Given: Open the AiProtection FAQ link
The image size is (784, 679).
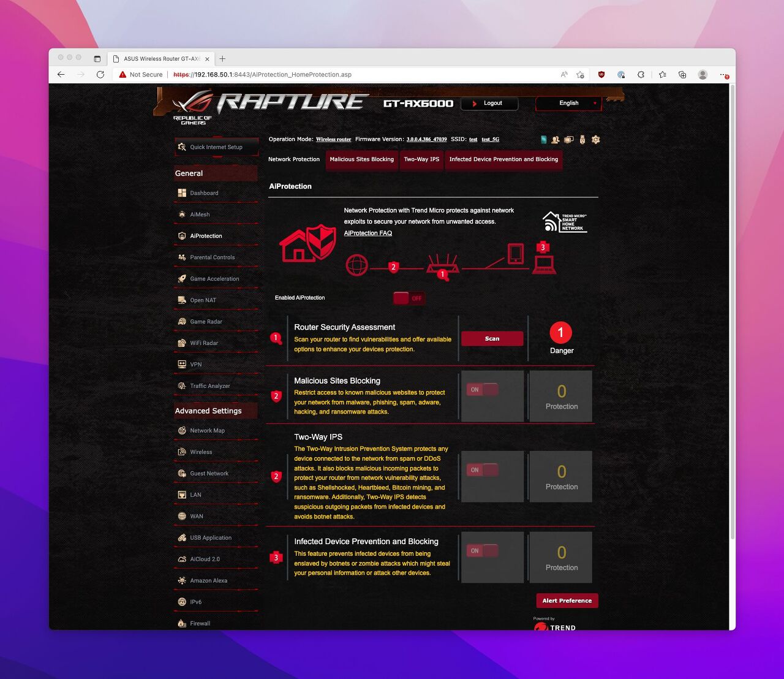Looking at the screenshot, I should click(x=367, y=233).
